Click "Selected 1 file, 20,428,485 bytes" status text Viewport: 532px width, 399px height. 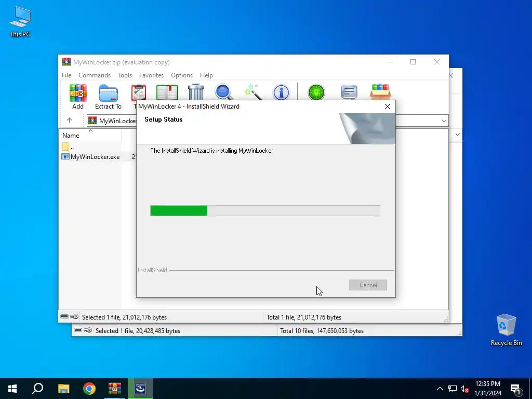(138, 331)
